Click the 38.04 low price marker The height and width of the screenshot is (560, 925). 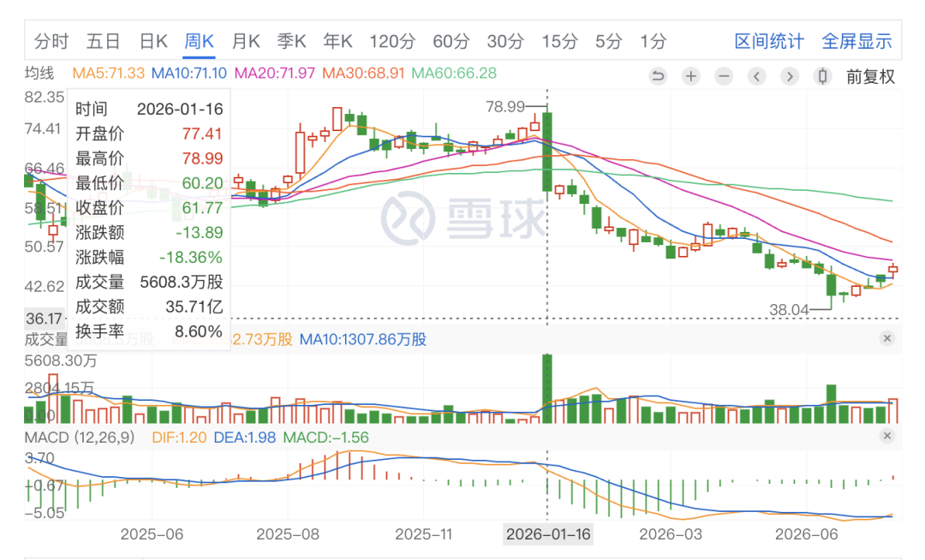tap(790, 309)
